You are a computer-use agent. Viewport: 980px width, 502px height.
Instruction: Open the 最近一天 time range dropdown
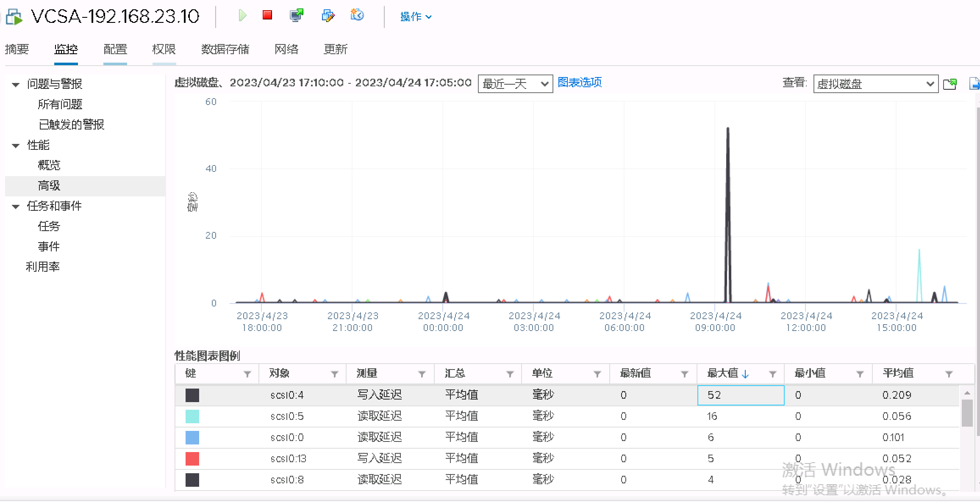tap(515, 84)
